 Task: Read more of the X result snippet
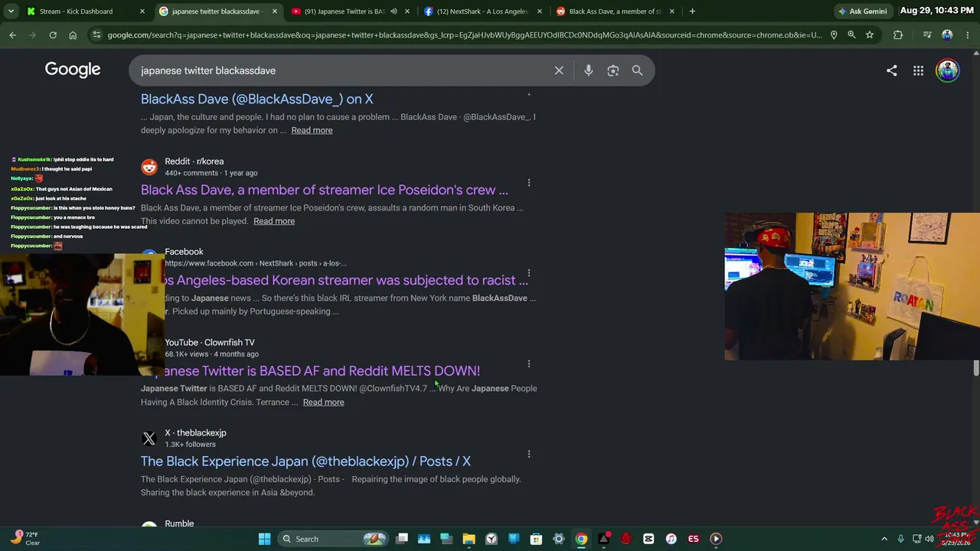click(312, 130)
